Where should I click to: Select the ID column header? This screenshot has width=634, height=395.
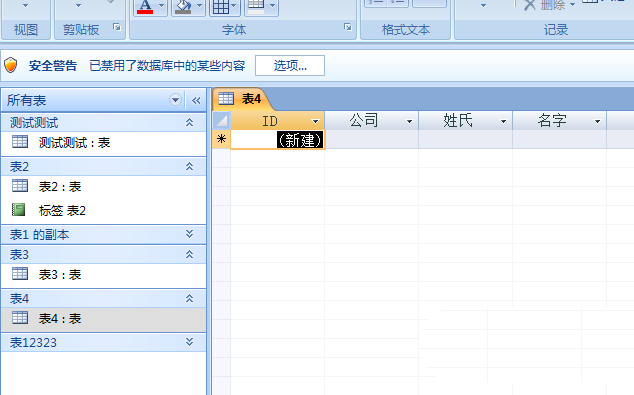(x=277, y=121)
